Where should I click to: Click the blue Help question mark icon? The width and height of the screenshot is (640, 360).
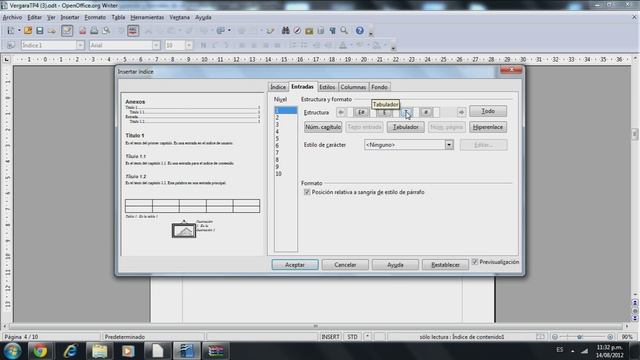[x=360, y=31]
